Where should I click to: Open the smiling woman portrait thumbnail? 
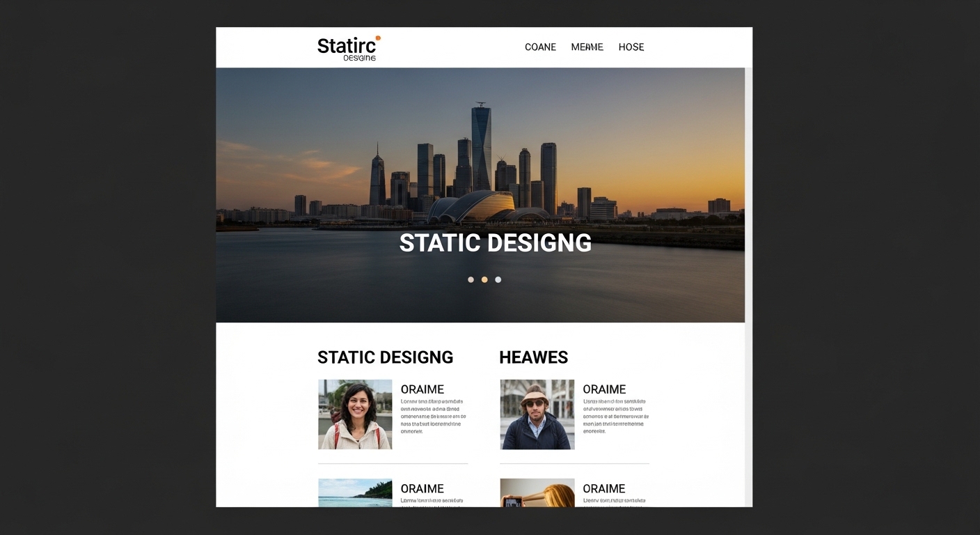pos(355,414)
